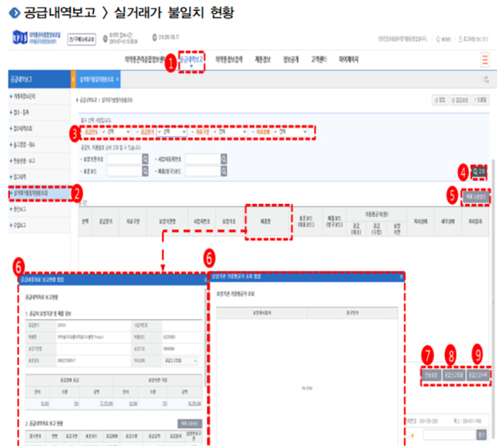The width and height of the screenshot is (504, 446).
Task: Close the 요양기관 가중평균가 조회 popup
Action: click(401, 277)
